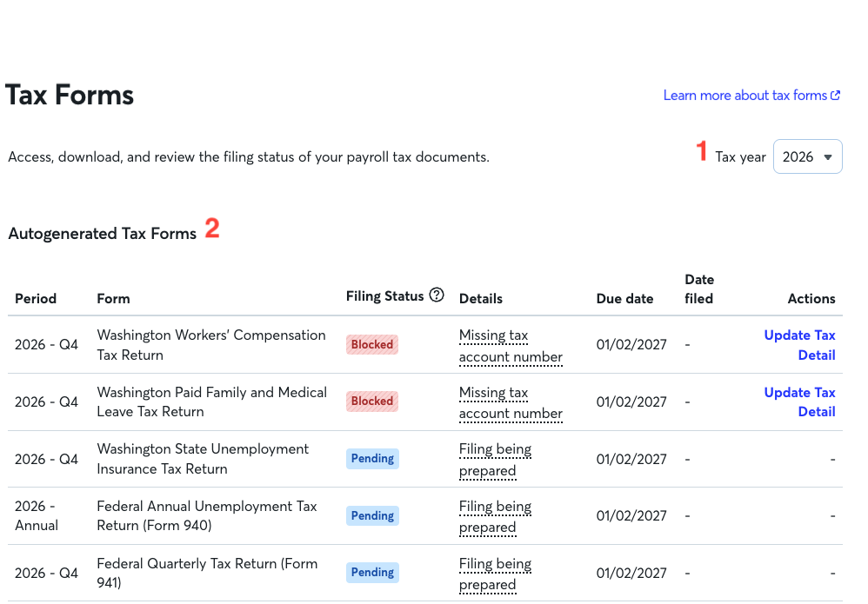Click the Form column header
The width and height of the screenshot is (868, 604).
point(113,299)
